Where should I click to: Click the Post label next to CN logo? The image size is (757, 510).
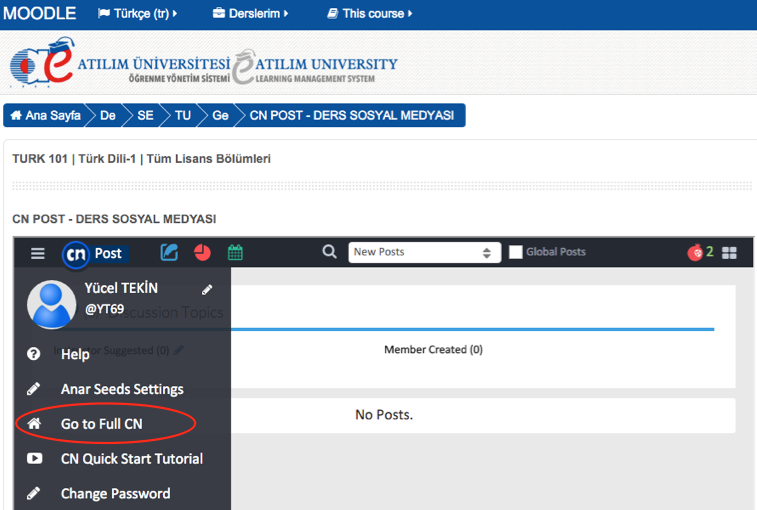point(108,253)
